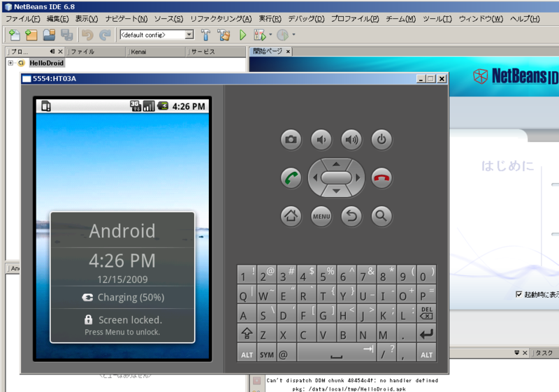Open the ファイル(F) menu
Viewport: 559px width, 392px height.
coord(22,19)
